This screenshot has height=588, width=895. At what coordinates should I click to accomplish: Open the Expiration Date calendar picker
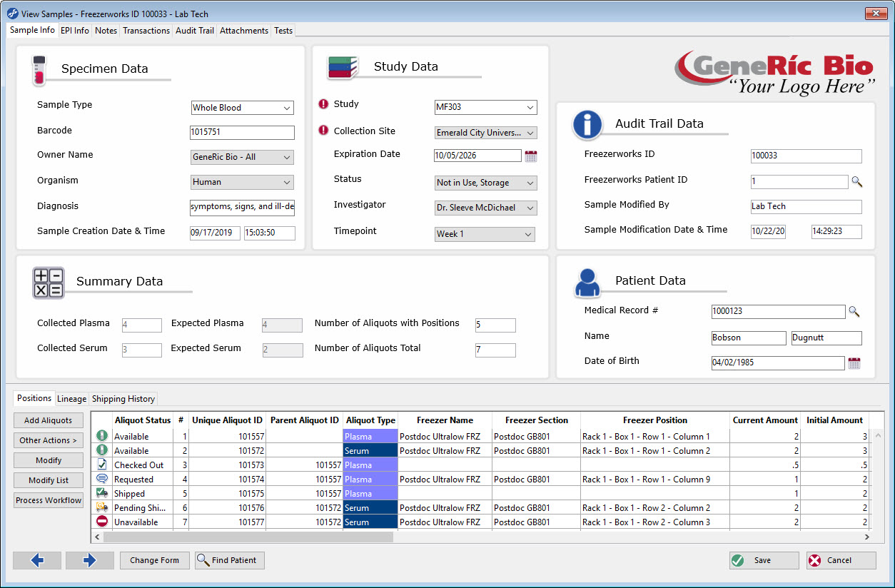point(531,156)
